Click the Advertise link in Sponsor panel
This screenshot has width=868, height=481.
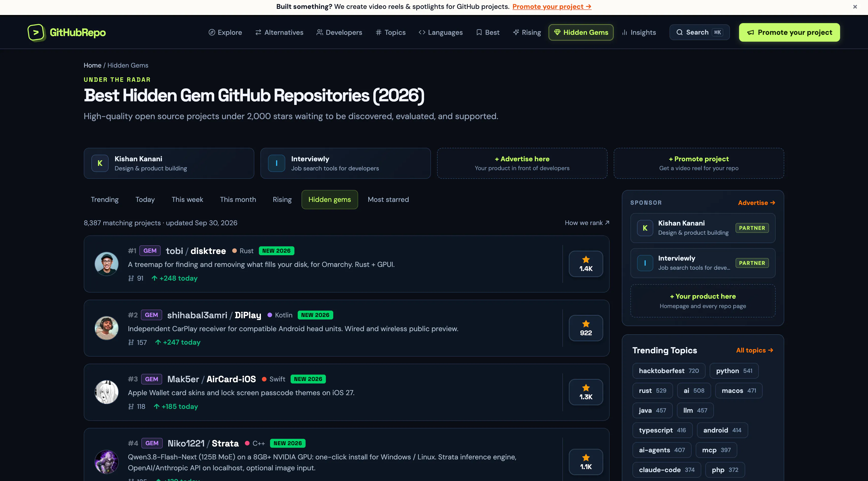click(757, 203)
